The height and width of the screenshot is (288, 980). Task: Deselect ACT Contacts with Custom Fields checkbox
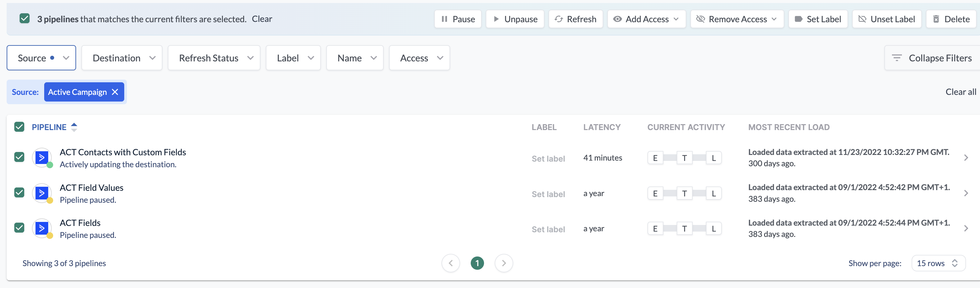click(x=19, y=157)
